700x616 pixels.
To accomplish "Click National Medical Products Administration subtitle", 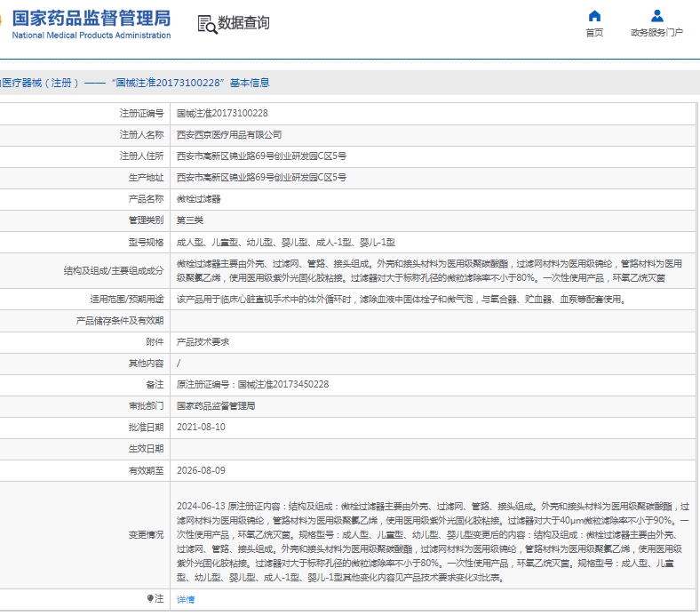I will coord(91,36).
